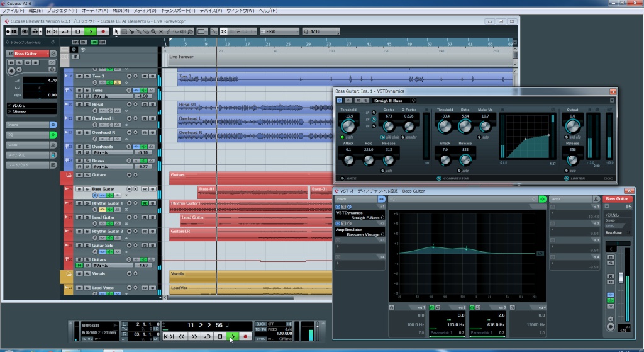Open Bass Guitar edit channel settings button
Image resolution: width=644 pixels, height=352 pixels.
(53, 54)
